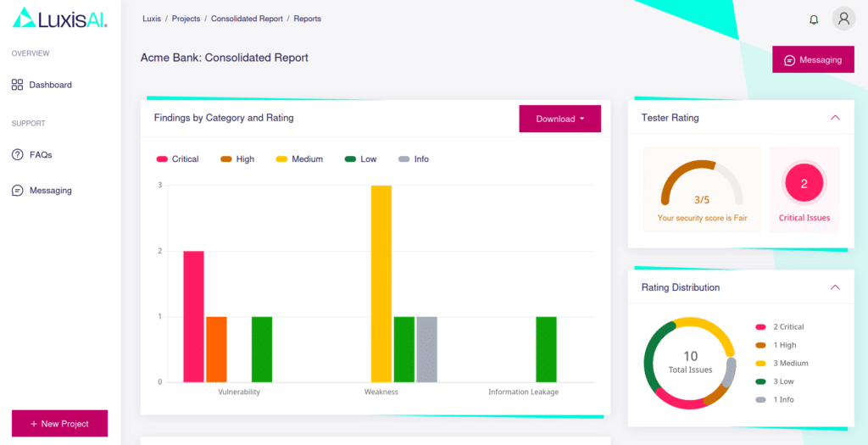Click the Messaging chat icon in sidebar
The image size is (868, 445).
(17, 191)
